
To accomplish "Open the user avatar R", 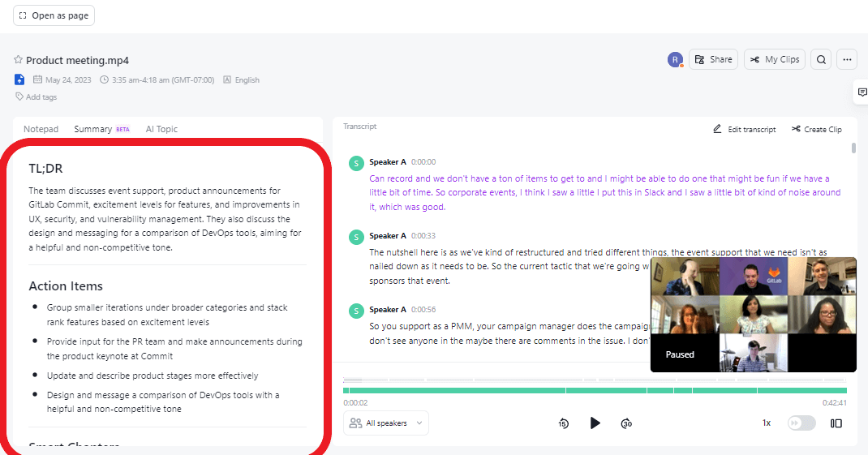I will coord(675,60).
